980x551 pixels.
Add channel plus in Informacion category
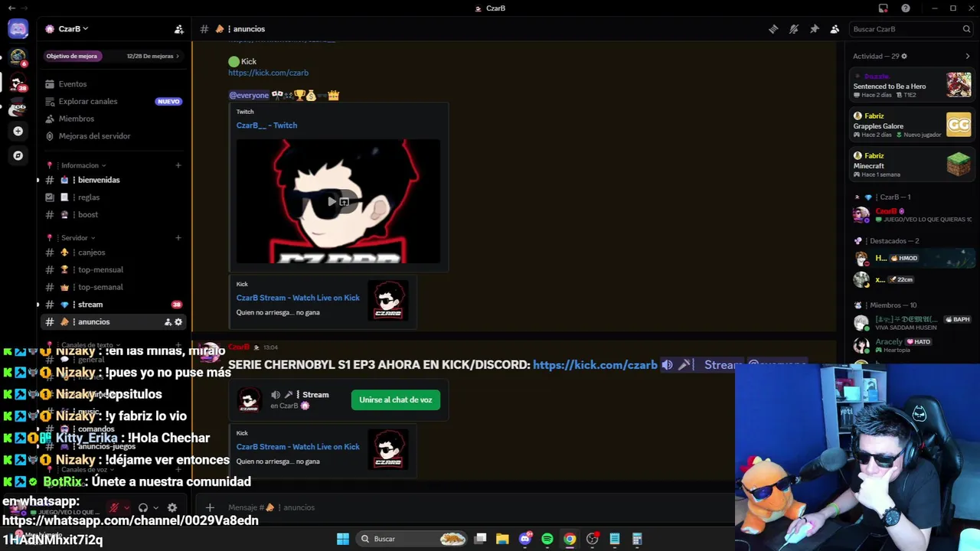(x=178, y=165)
